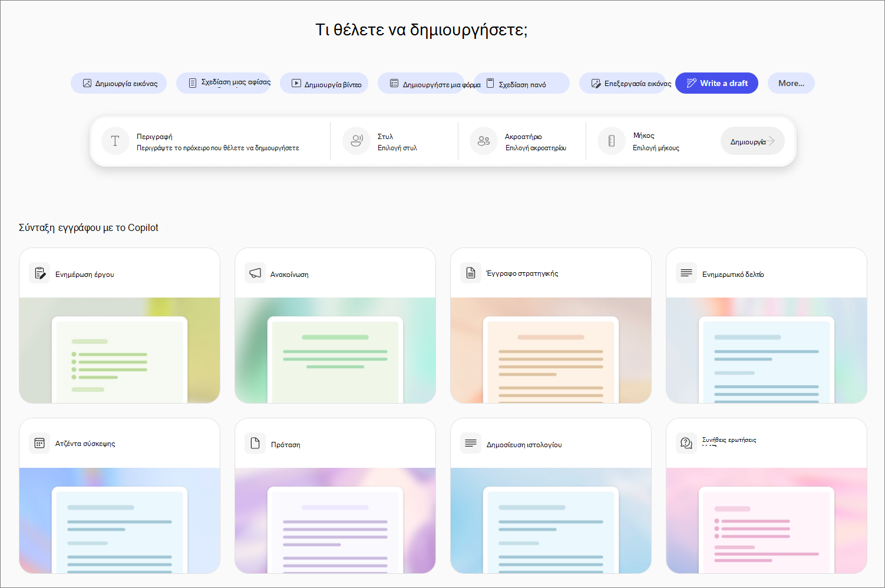
Task: Click the Δημιουργία generate button
Action: (x=752, y=141)
